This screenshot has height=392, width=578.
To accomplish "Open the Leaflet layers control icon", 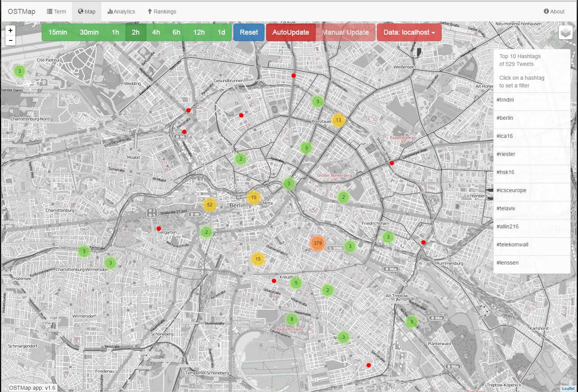I will tap(565, 32).
